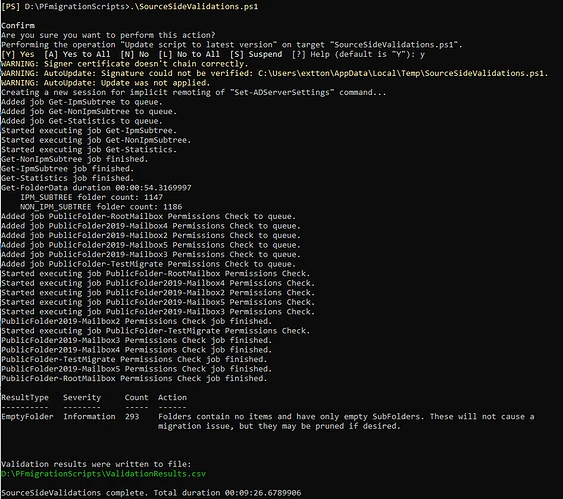The height and width of the screenshot is (499, 563).
Task: Click the 'Information' severity value
Action: [89, 416]
